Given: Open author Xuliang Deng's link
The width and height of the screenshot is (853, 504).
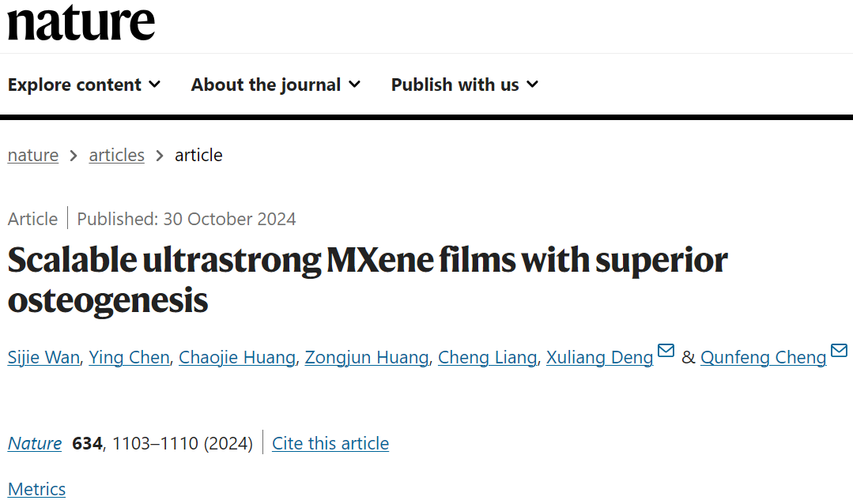Looking at the screenshot, I should (x=599, y=357).
